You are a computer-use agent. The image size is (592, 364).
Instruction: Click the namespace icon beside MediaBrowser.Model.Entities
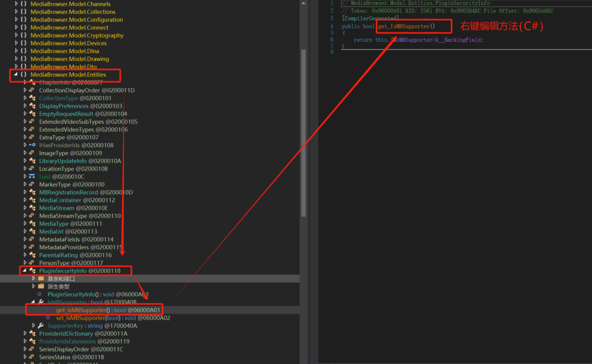coord(23,75)
